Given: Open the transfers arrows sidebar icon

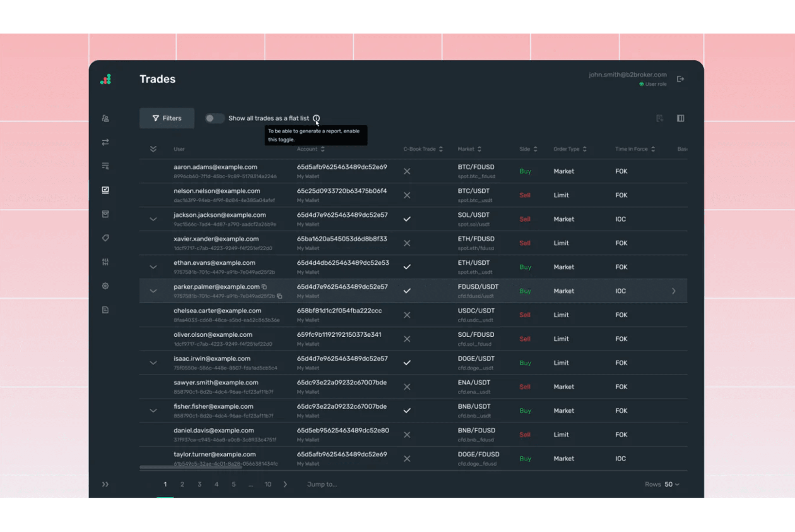Looking at the screenshot, I should click(106, 142).
